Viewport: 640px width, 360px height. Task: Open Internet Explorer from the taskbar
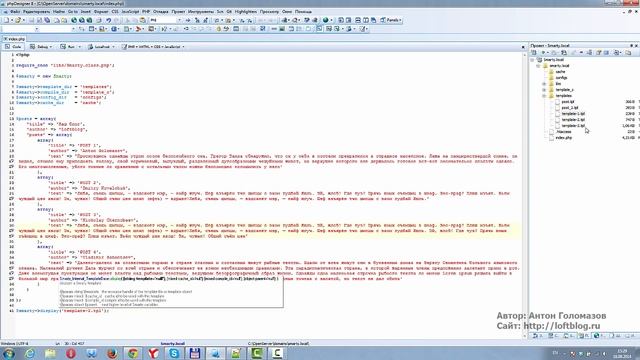coord(30,353)
